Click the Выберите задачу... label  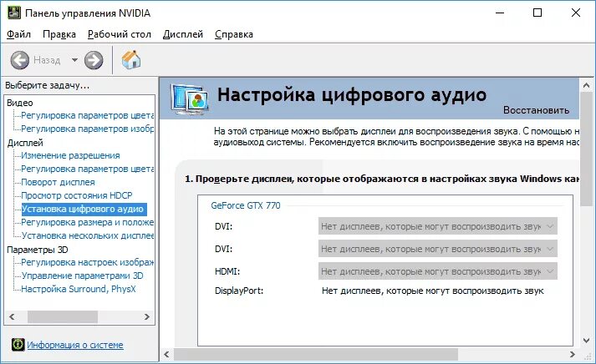coord(47,85)
